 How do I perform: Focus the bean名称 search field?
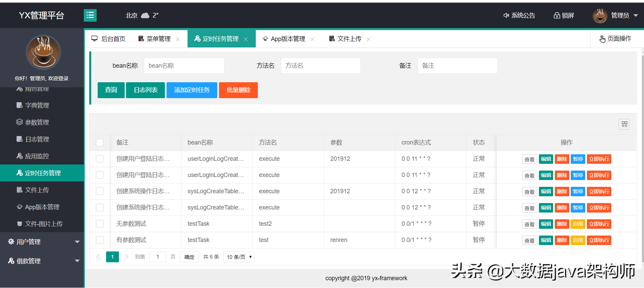tap(184, 66)
